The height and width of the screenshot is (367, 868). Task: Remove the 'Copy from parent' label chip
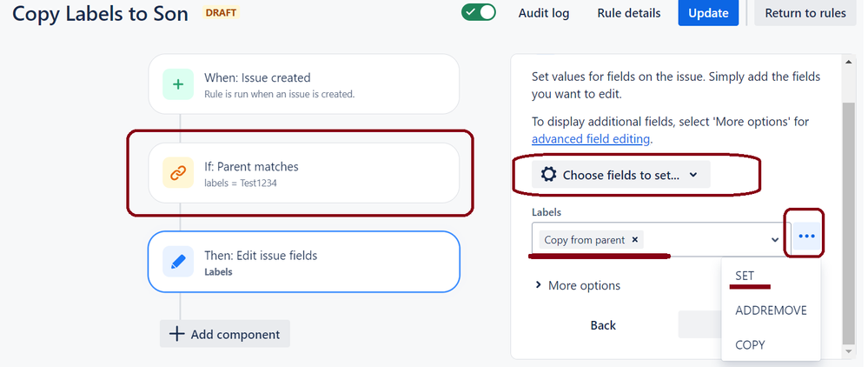coord(635,240)
